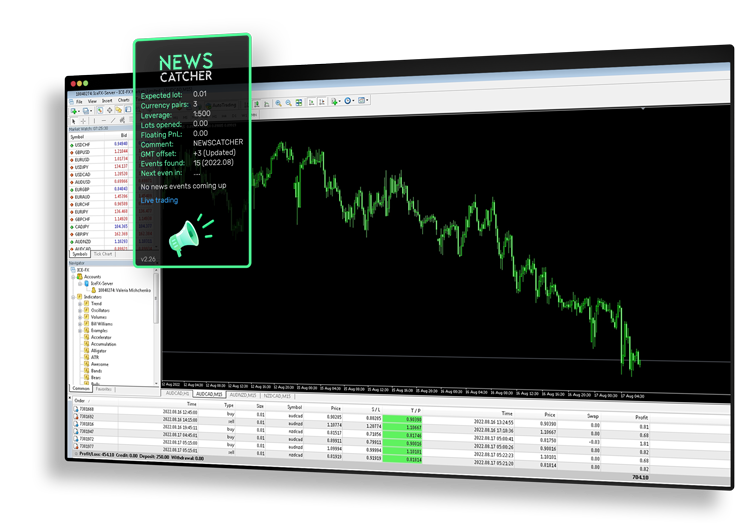
Task: Expand the Trend indicators folder
Action: (x=80, y=303)
